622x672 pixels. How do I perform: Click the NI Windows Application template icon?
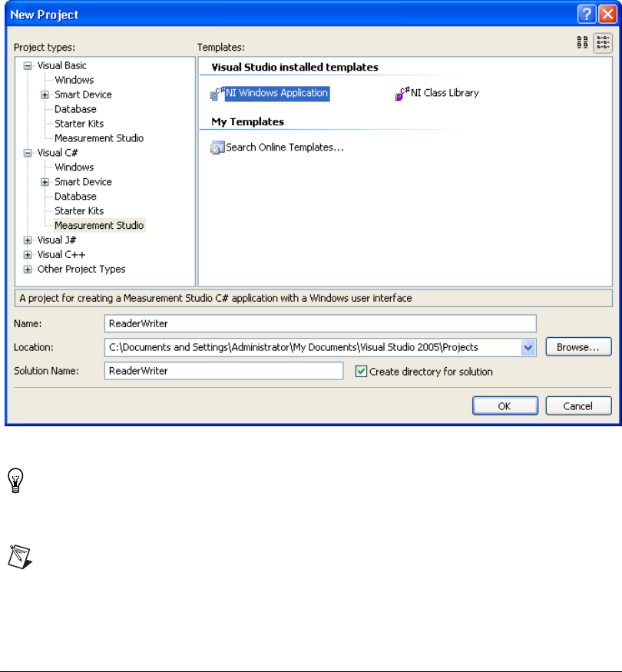point(217,94)
